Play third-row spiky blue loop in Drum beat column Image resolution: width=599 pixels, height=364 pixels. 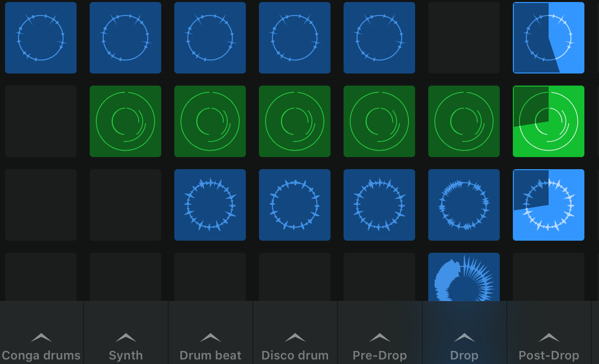pyautogui.click(x=210, y=205)
